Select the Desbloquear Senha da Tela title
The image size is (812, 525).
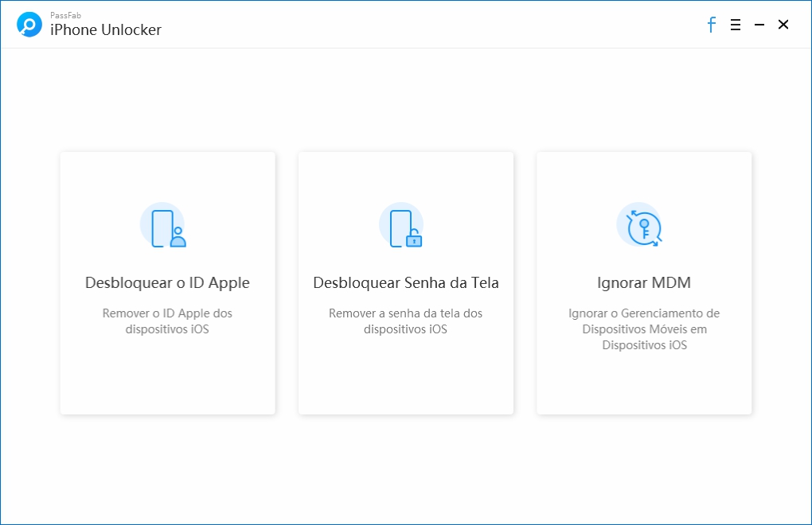coord(406,283)
